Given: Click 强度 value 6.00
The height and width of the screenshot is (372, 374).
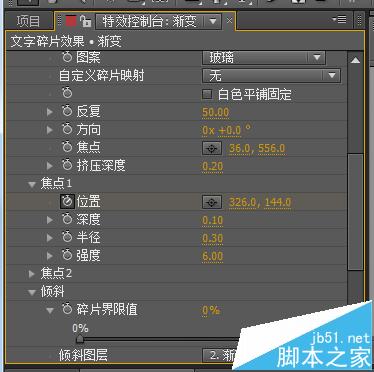Looking at the screenshot, I should pos(212,256).
